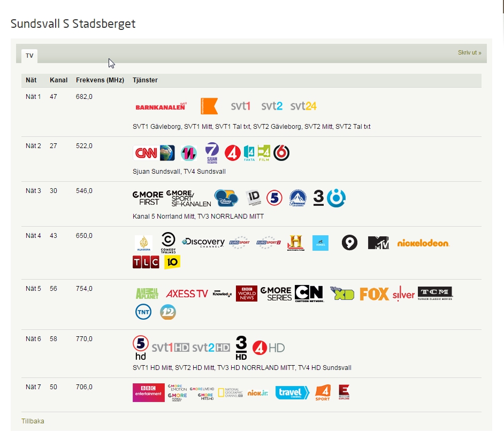Viewport: 504px width, 440px height.
Task: Select the TV4 HD logo
Action: 269,348
